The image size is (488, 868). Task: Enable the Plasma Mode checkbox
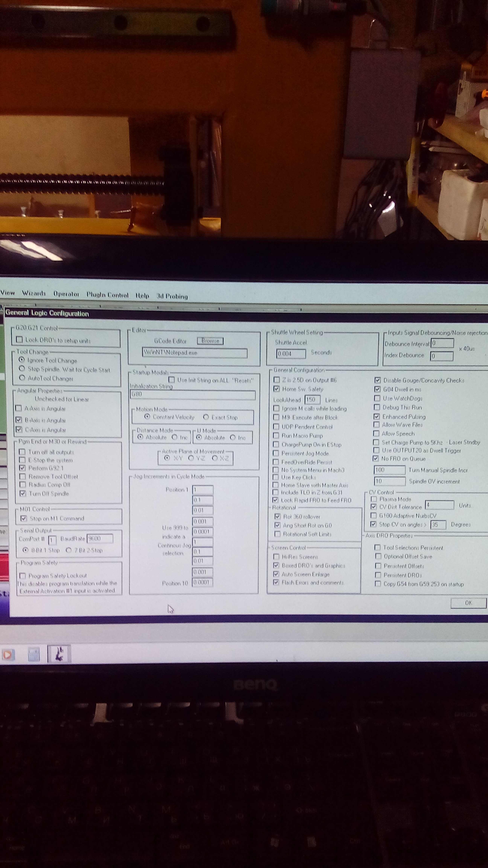[x=374, y=499]
